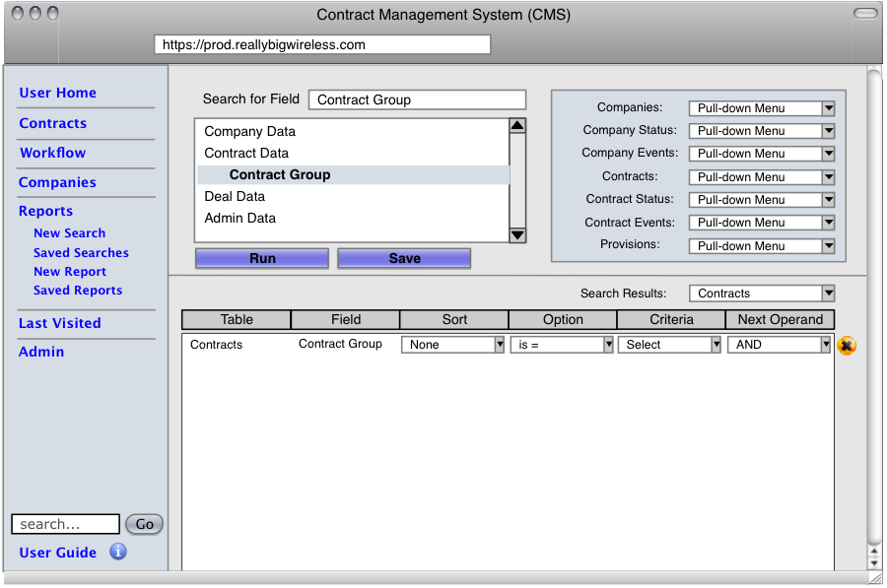Select Deal Data in the field list
This screenshot has width=887, height=588.
235,196
